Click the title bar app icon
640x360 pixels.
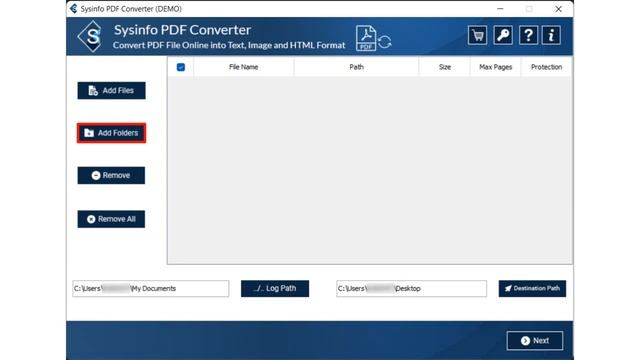tap(73, 9)
